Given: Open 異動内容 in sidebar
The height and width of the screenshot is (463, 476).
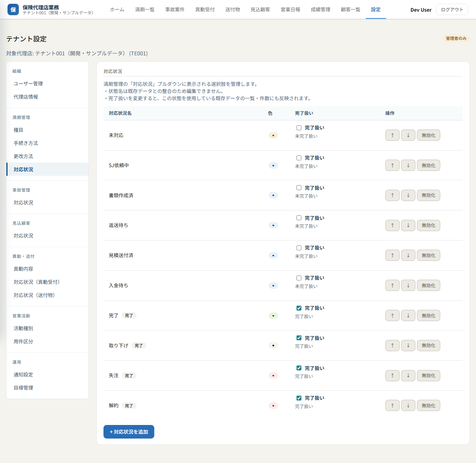Looking at the screenshot, I should pos(47,269).
